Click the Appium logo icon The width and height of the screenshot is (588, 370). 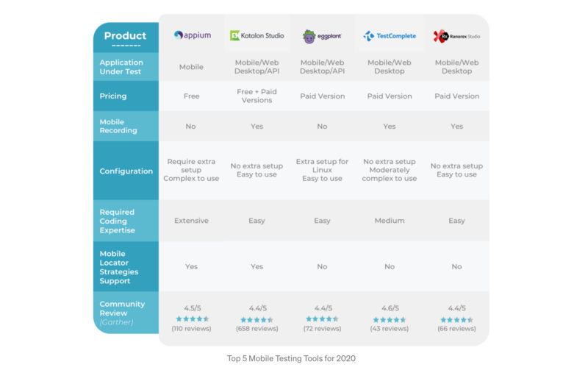point(179,35)
